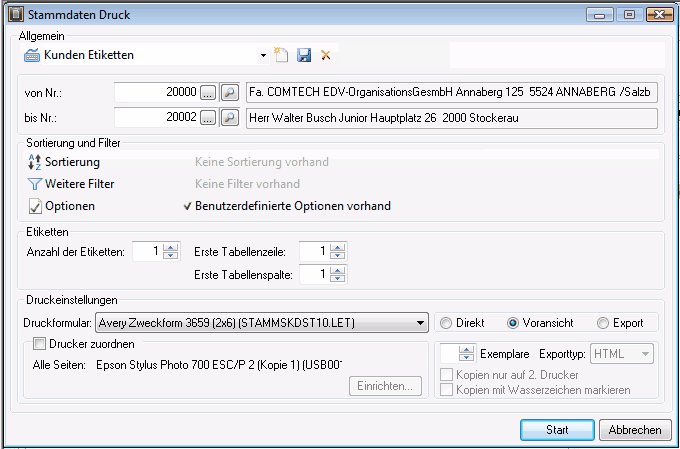Click the Erste Tabellenzeile value field

click(314, 251)
